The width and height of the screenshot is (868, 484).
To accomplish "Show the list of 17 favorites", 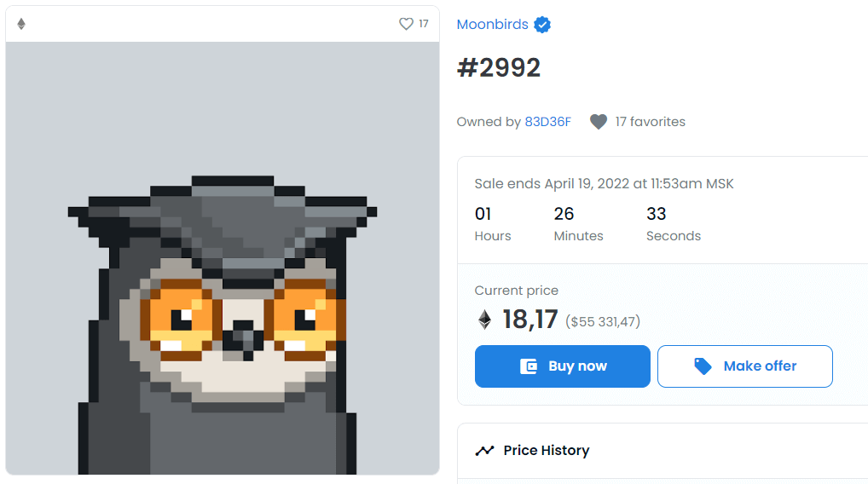I will click(650, 122).
